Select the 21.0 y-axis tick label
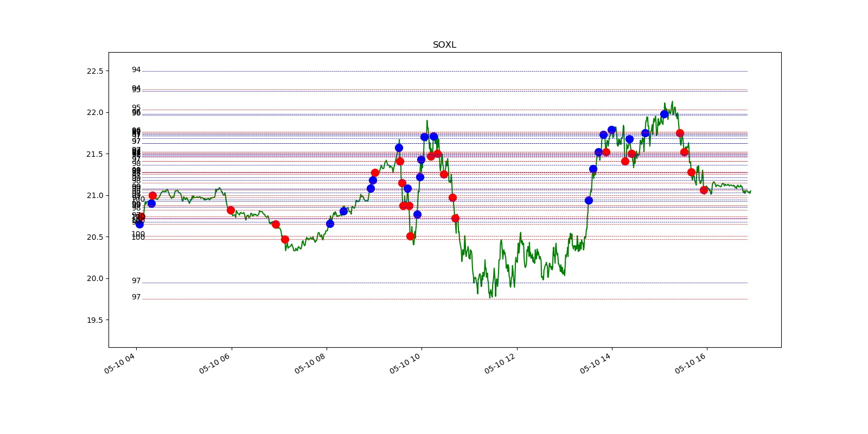 pyautogui.click(x=94, y=196)
